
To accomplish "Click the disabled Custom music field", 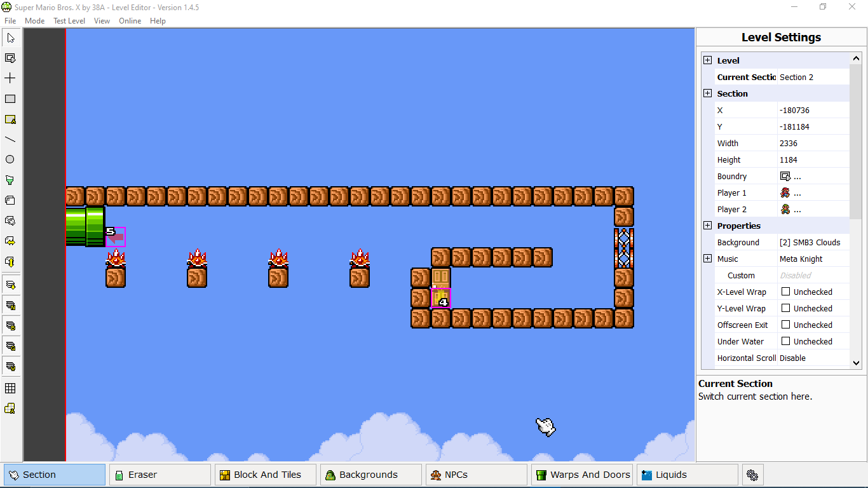I will [x=813, y=275].
